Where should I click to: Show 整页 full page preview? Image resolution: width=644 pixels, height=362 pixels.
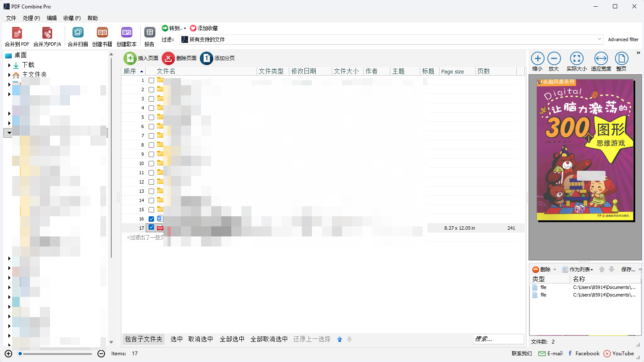[x=621, y=58]
